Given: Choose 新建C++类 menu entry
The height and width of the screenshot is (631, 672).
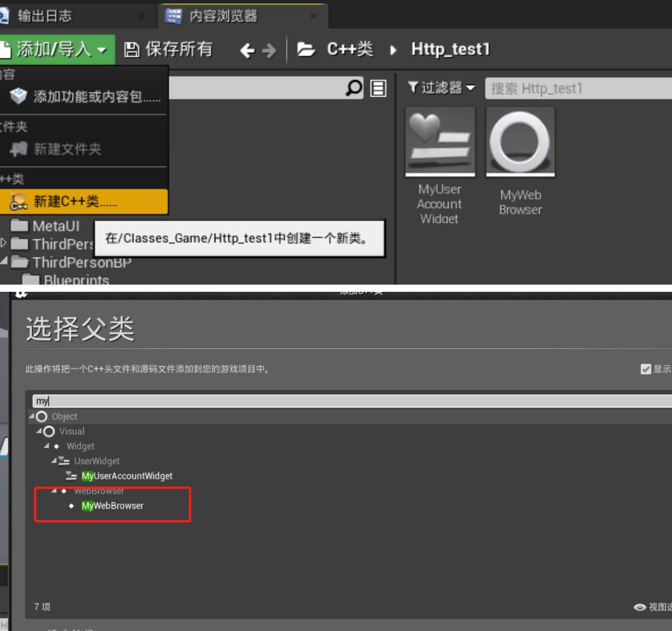Looking at the screenshot, I should (75, 202).
